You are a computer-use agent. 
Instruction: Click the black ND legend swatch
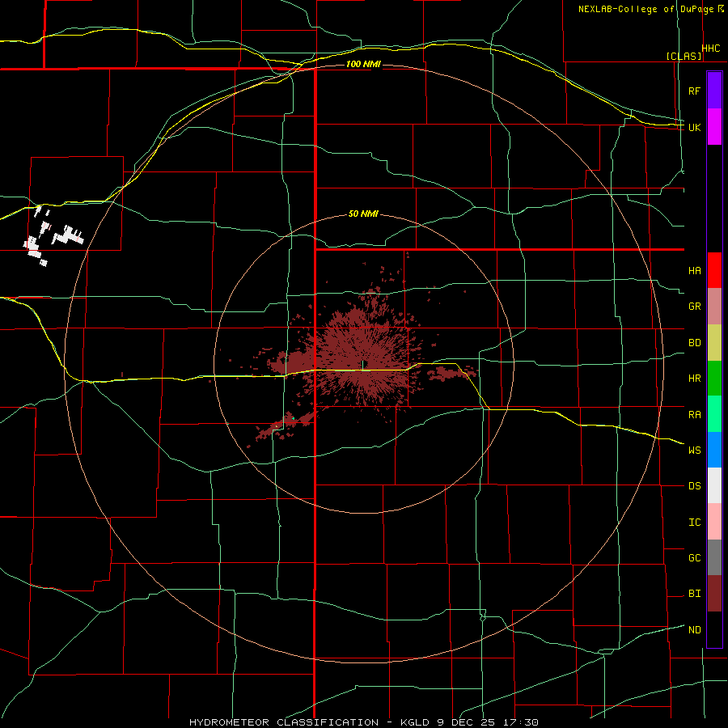(x=714, y=629)
